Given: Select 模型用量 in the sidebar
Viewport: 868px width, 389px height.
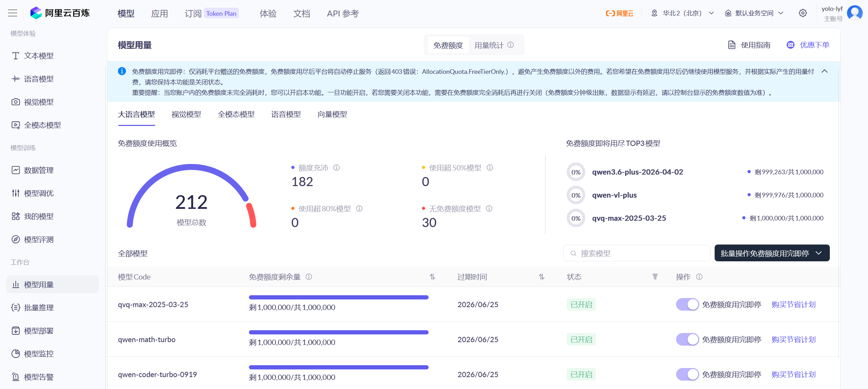Looking at the screenshot, I should [x=53, y=284].
